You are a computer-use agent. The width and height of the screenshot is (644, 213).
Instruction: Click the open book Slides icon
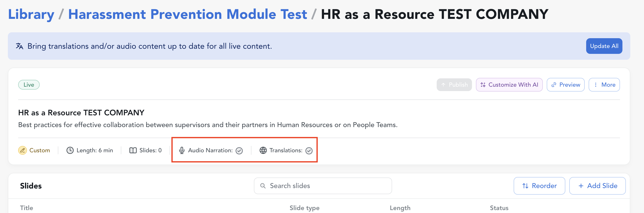[x=133, y=150]
